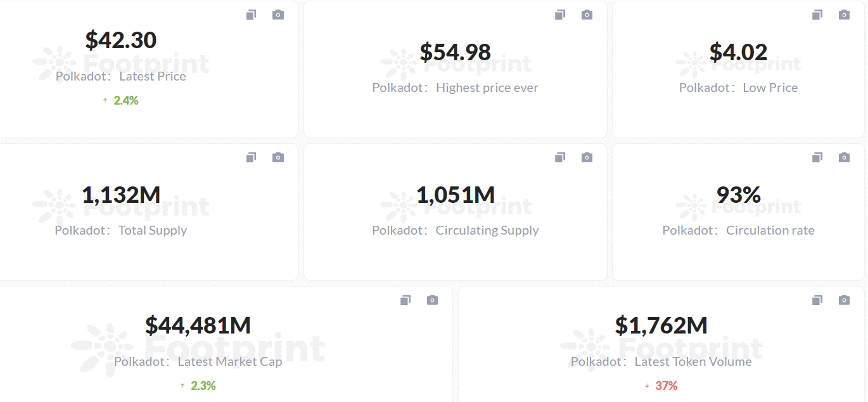Click the copy icon on Low Price card
Viewport: 868px width, 402px height.
[x=817, y=15]
